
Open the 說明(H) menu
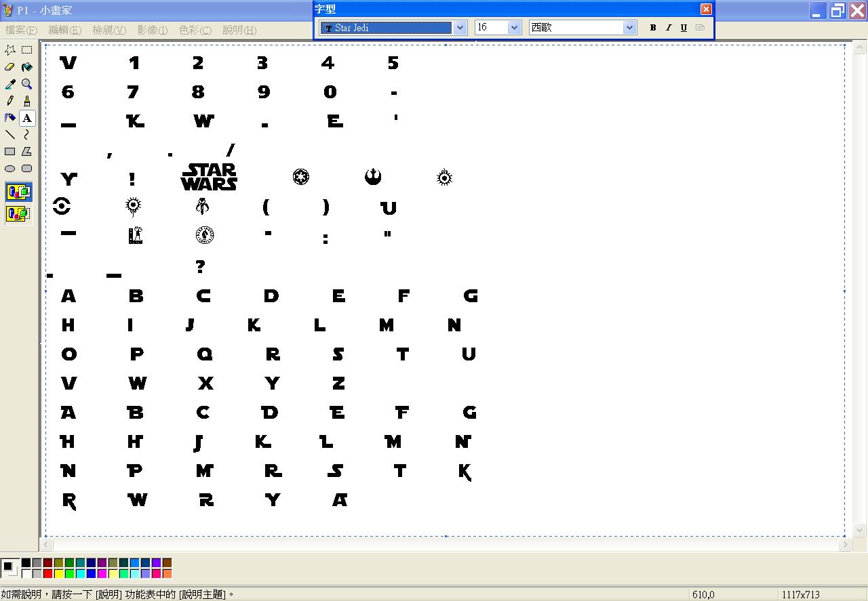tap(239, 30)
